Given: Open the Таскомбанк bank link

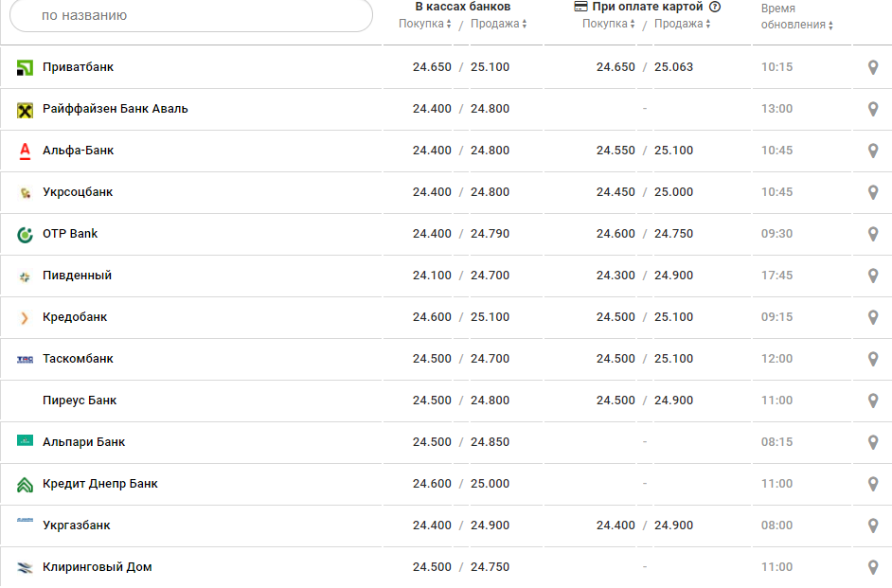Looking at the screenshot, I should tap(79, 359).
